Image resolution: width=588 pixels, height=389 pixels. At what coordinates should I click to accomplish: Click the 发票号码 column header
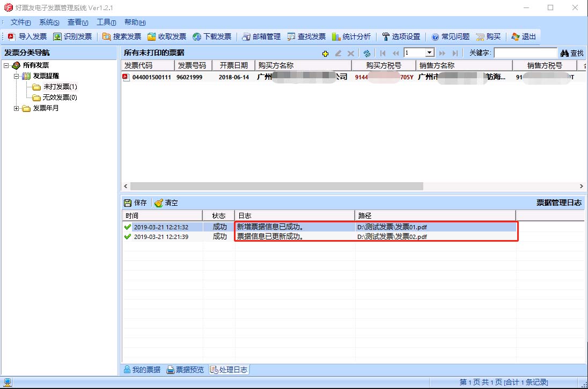pyautogui.click(x=193, y=65)
